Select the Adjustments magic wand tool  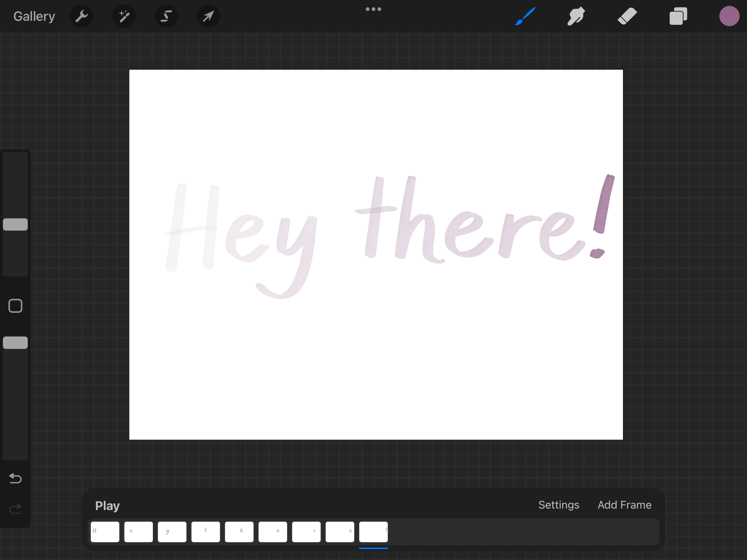click(124, 16)
